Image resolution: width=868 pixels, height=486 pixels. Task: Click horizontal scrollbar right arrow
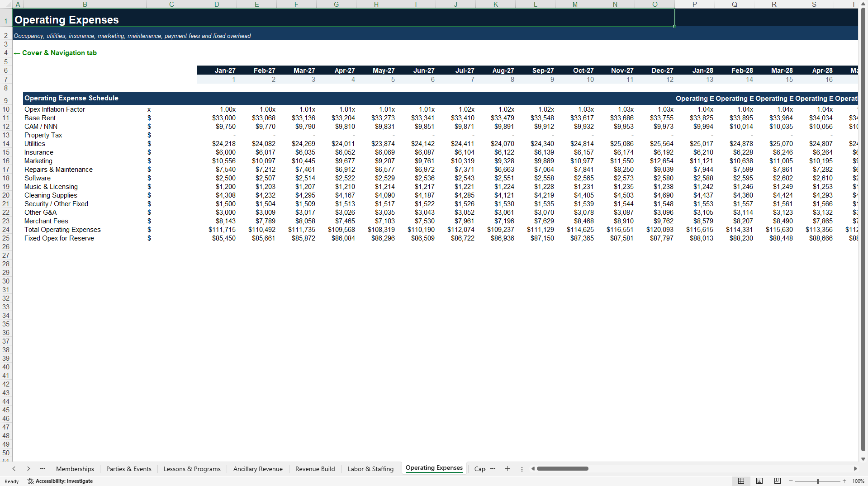(855, 469)
